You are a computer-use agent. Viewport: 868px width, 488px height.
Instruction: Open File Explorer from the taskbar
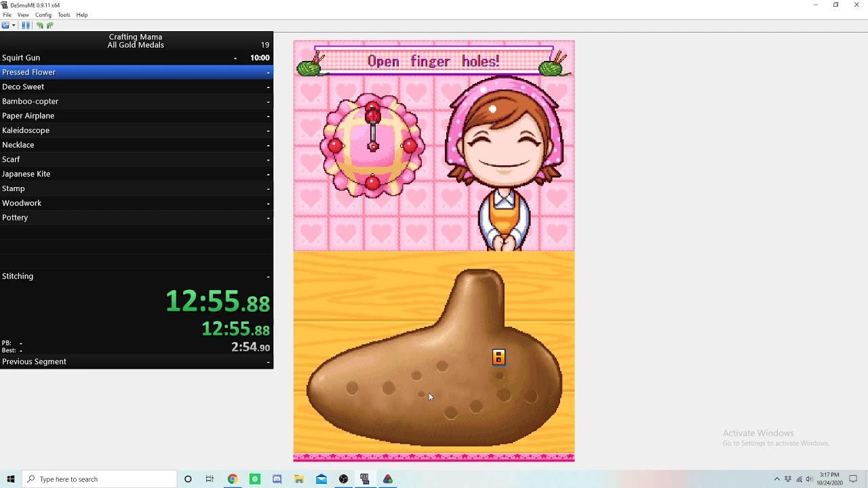click(x=299, y=479)
